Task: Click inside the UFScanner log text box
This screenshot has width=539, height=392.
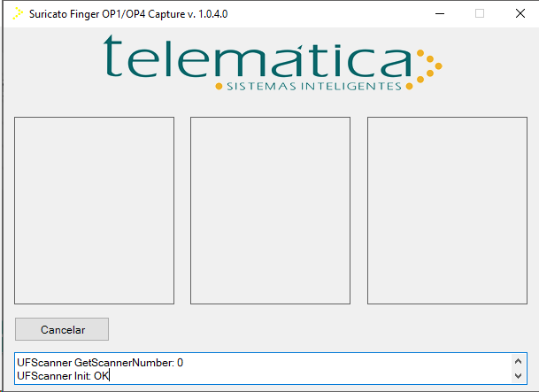Action: coord(271,369)
